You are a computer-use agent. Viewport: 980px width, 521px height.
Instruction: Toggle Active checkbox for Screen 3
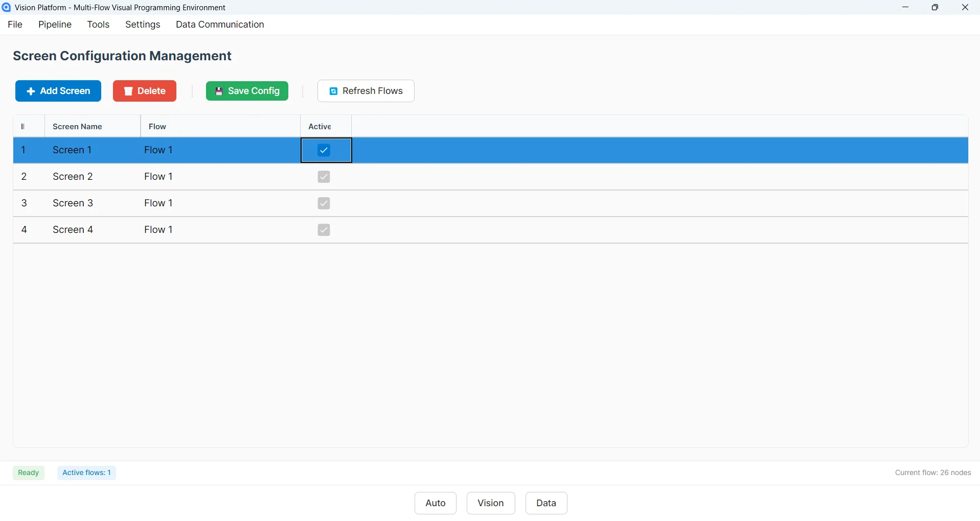[324, 203]
